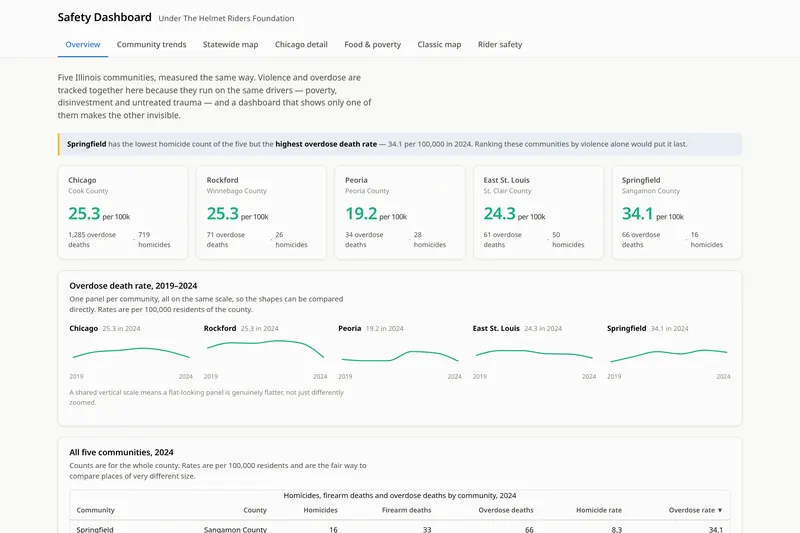Click 'All five communities, 2024' heading
The height and width of the screenshot is (533, 800).
click(x=121, y=452)
